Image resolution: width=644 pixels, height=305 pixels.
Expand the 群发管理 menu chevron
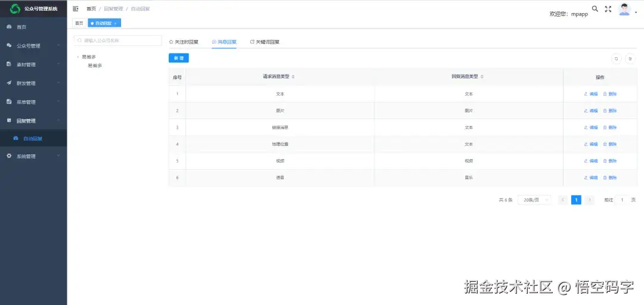[58, 83]
